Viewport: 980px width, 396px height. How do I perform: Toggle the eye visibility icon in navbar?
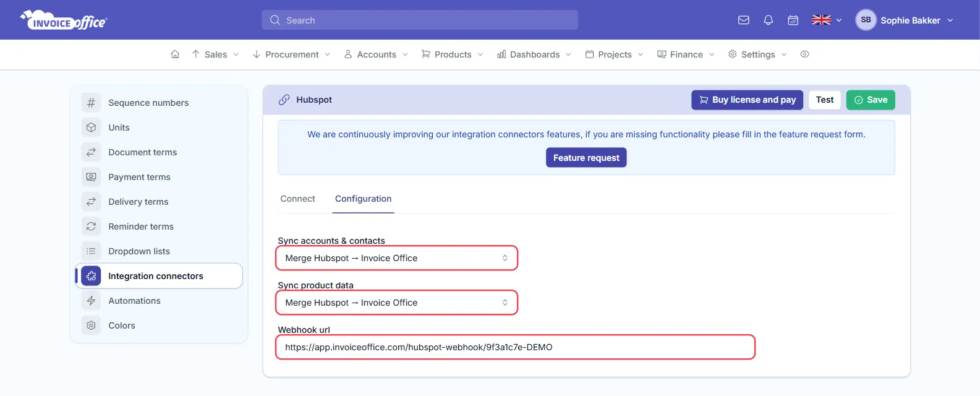[x=804, y=54]
